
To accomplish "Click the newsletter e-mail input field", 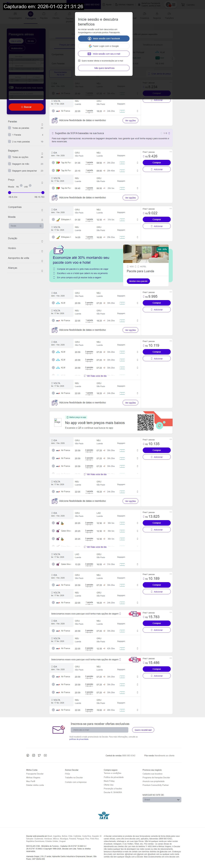I will 99,730.
